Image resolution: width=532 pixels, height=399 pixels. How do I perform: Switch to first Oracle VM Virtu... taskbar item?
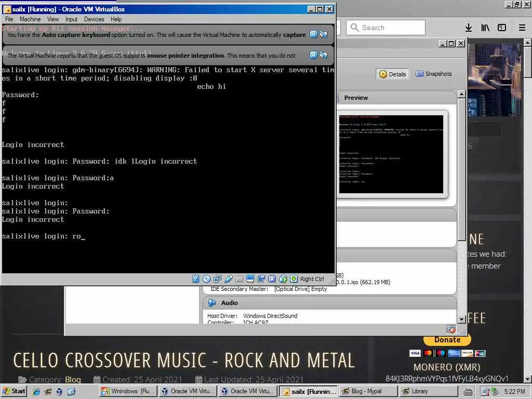point(188,391)
